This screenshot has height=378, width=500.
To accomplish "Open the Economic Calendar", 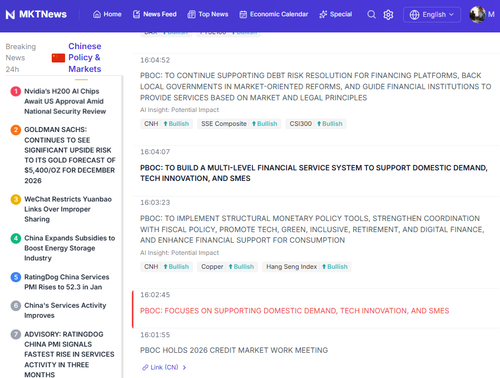I will (x=274, y=14).
